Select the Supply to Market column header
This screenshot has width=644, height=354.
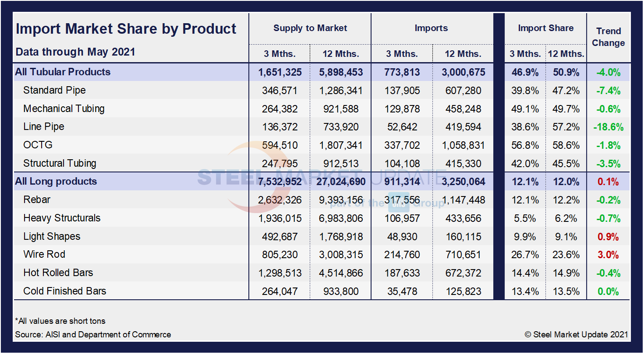(x=310, y=28)
